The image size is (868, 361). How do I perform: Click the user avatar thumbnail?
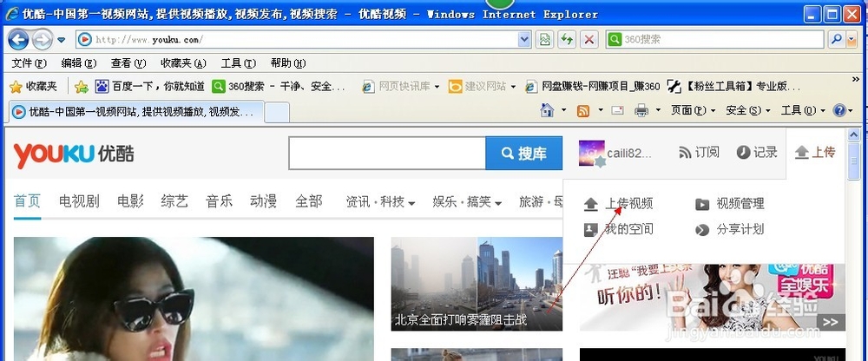coord(592,153)
